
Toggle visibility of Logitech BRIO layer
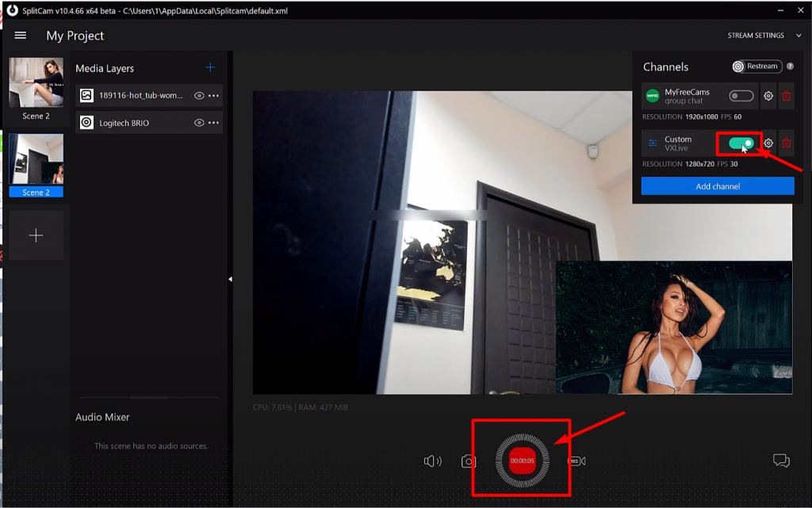click(x=199, y=123)
